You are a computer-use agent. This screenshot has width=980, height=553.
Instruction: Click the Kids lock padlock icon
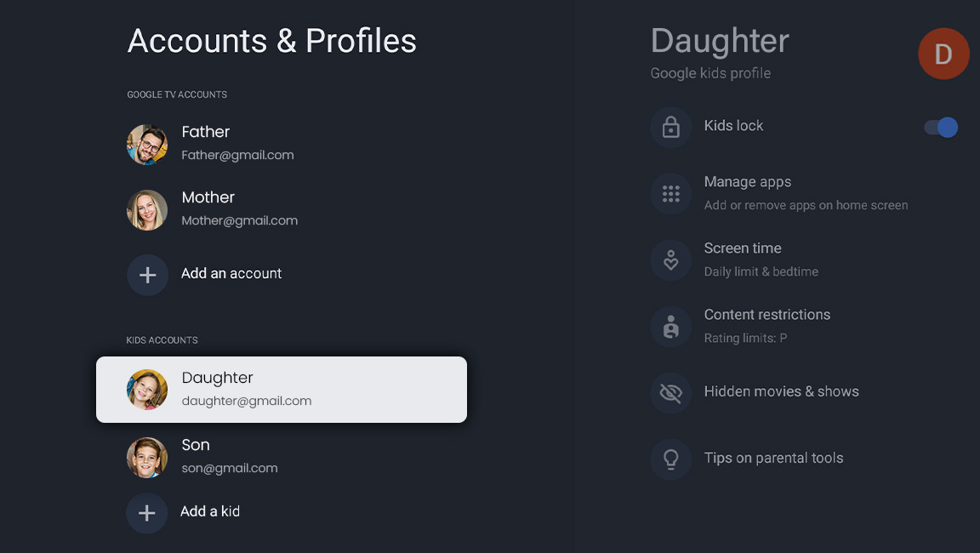[x=671, y=128]
